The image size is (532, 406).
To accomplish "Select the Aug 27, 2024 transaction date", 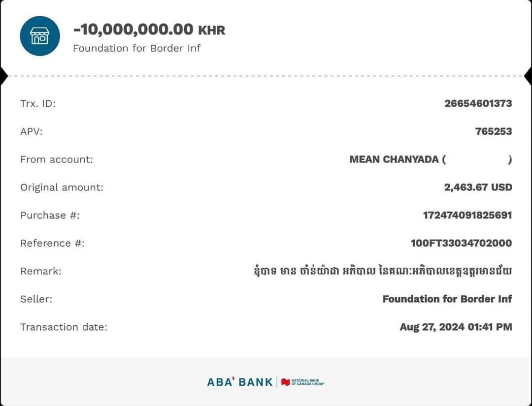I will click(x=456, y=327).
